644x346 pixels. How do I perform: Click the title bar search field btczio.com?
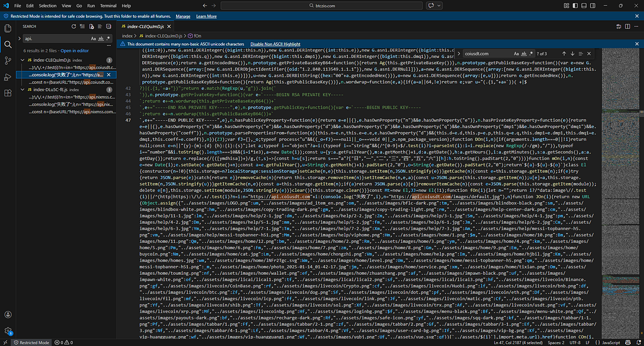[x=321, y=6]
